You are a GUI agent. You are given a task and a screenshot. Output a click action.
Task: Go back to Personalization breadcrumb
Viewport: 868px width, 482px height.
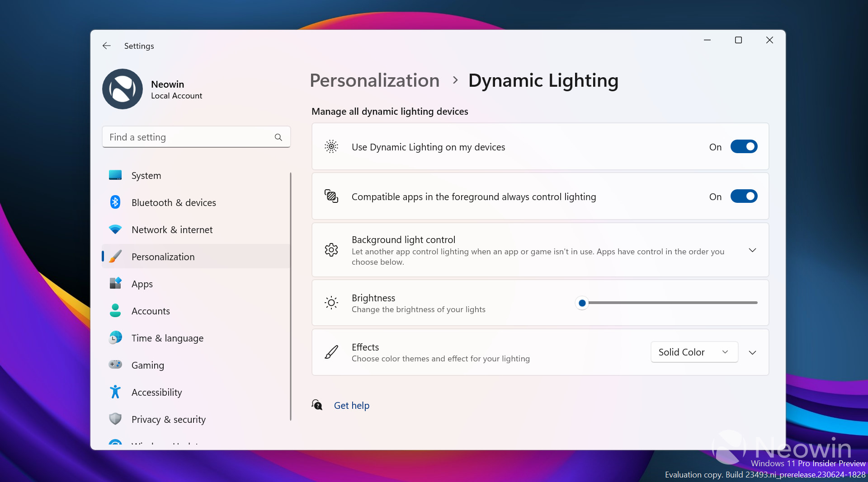click(374, 80)
